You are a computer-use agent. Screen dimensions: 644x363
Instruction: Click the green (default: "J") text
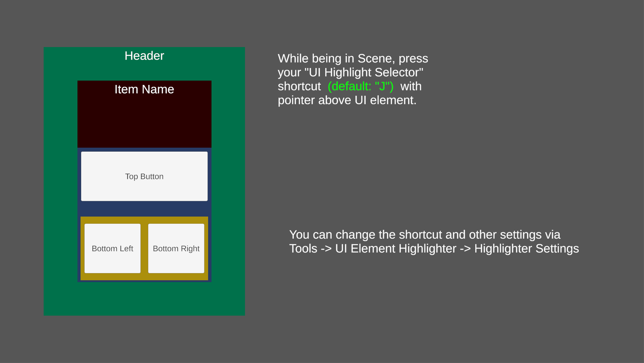[361, 86]
